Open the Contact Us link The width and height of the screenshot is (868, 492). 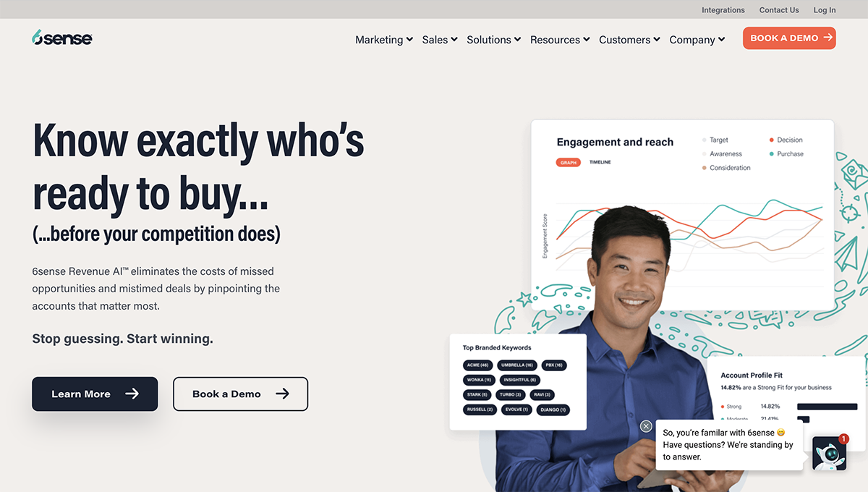779,10
